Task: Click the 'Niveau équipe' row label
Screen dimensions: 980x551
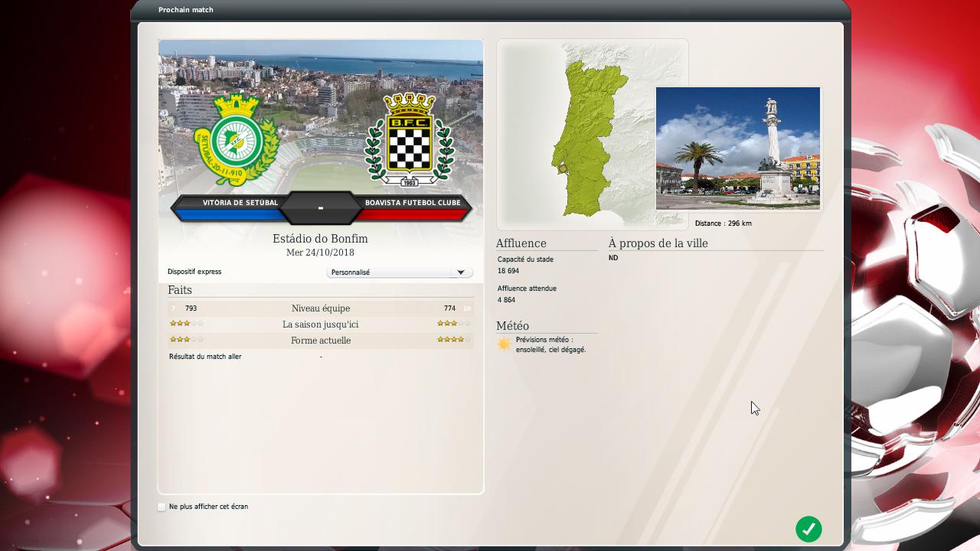Action: point(321,308)
